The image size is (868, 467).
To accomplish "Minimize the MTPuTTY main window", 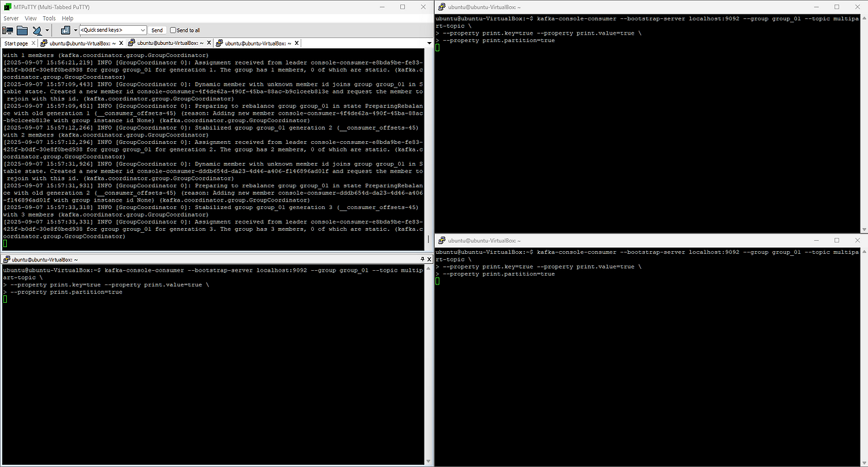I will point(381,7).
